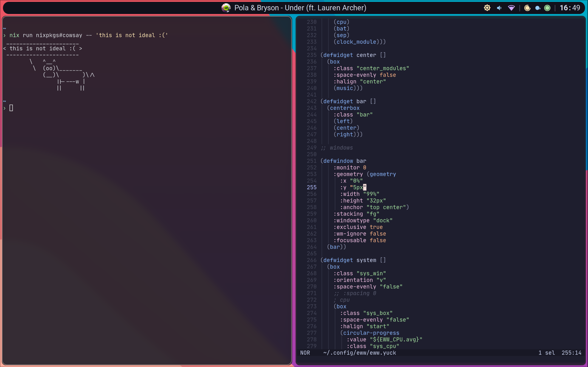This screenshot has width=588, height=367.
Task: Place cursor on ':wm-ignore false' value
Action: (378, 234)
